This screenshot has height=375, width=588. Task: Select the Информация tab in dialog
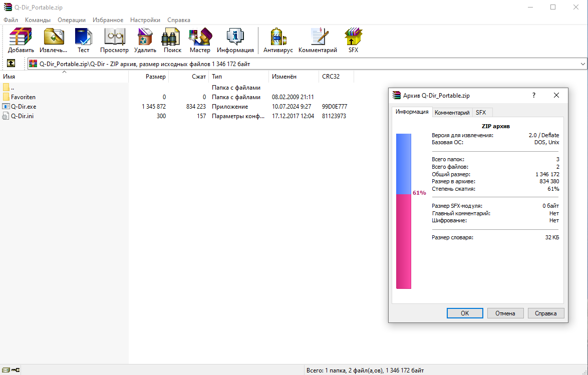[x=412, y=112]
